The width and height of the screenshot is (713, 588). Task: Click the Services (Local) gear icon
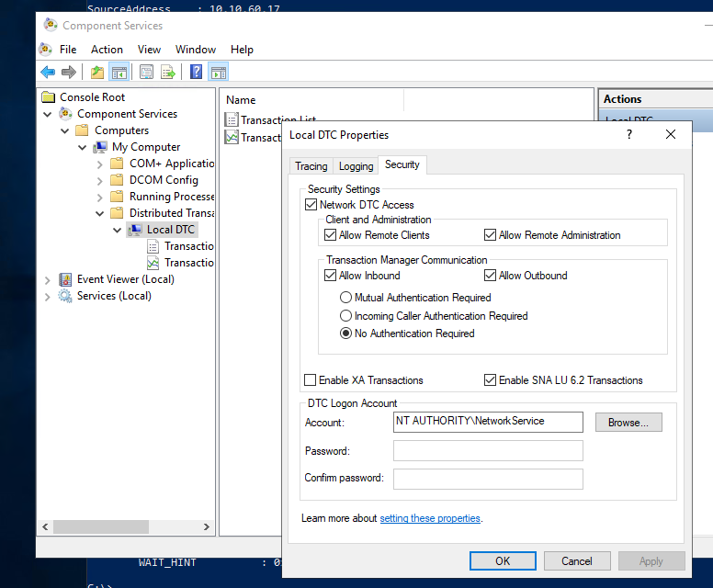coord(65,296)
